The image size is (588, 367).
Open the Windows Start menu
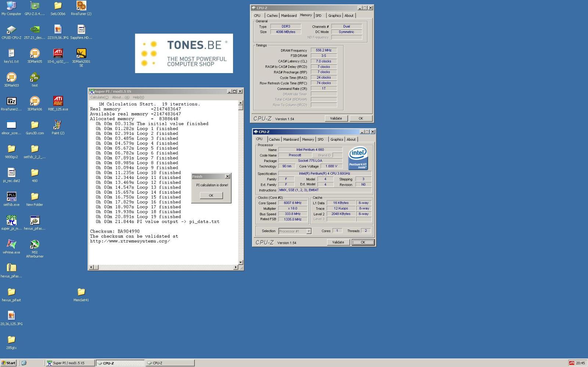[8, 363]
